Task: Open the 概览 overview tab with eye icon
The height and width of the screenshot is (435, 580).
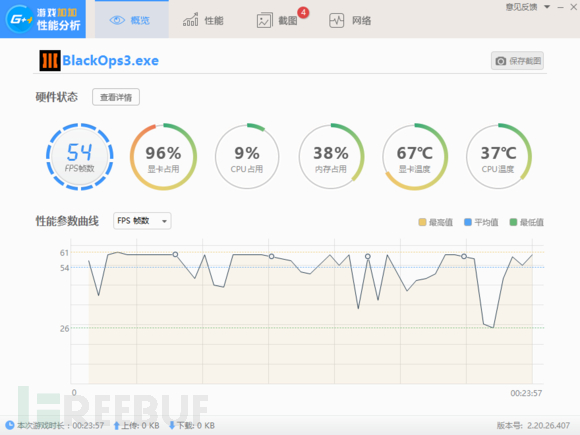Action: (131, 19)
